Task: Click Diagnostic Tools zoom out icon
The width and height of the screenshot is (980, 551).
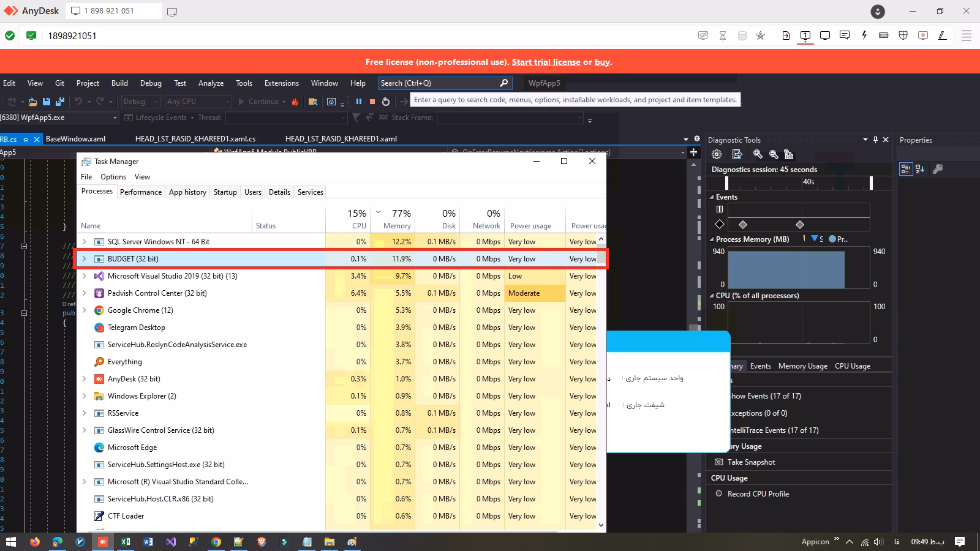Action: pos(774,154)
